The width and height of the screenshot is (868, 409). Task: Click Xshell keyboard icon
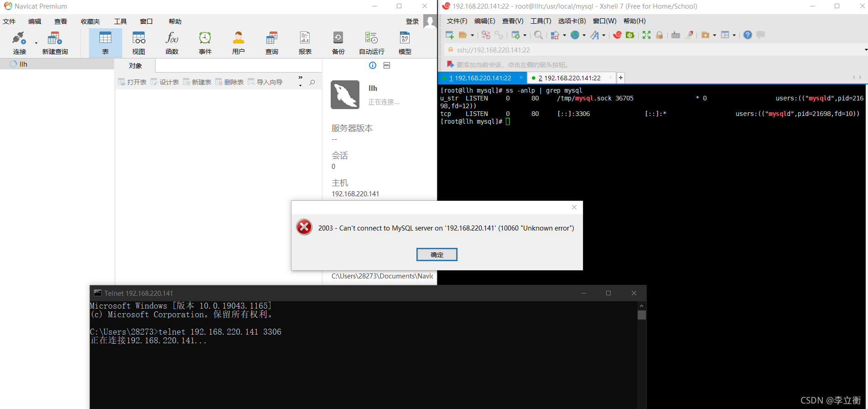tap(676, 35)
